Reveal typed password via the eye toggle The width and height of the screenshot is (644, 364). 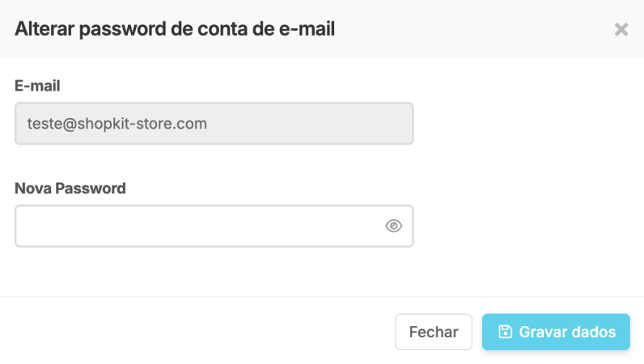coord(393,226)
